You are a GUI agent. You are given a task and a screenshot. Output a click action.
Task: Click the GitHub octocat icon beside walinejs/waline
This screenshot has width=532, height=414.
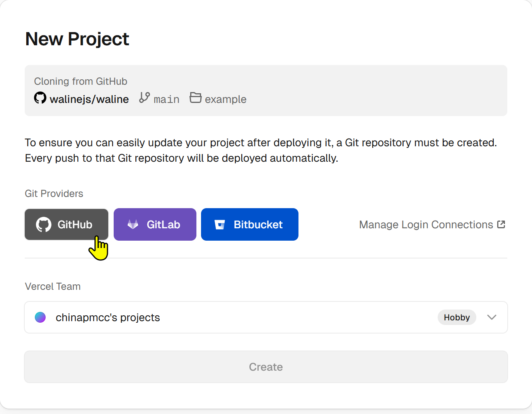[x=40, y=98]
